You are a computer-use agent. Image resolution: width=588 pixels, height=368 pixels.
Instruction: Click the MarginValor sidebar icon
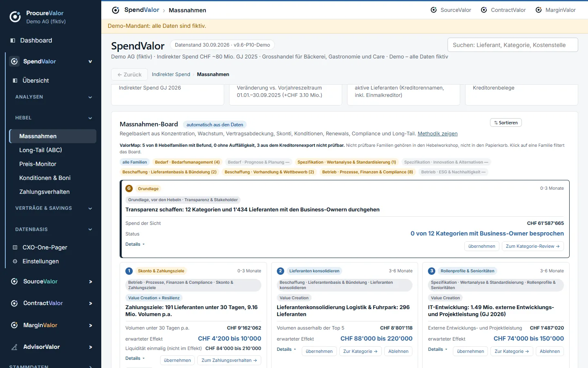point(14,325)
